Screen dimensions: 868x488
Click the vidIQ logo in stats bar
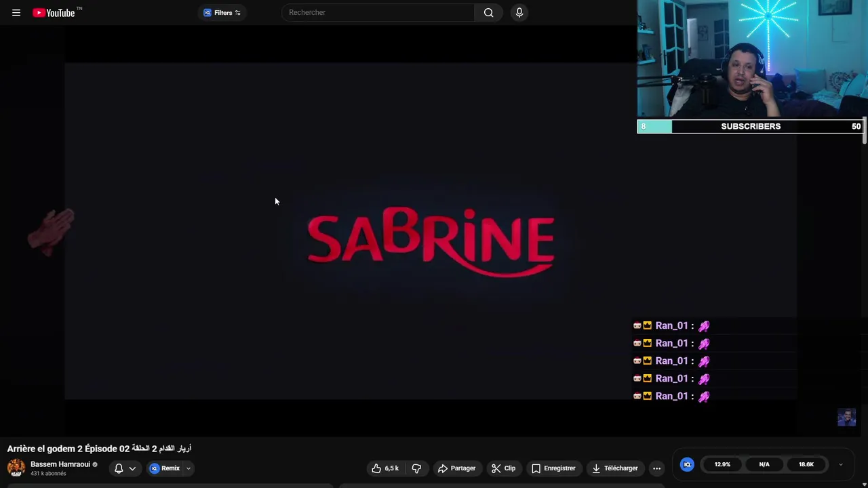(687, 464)
